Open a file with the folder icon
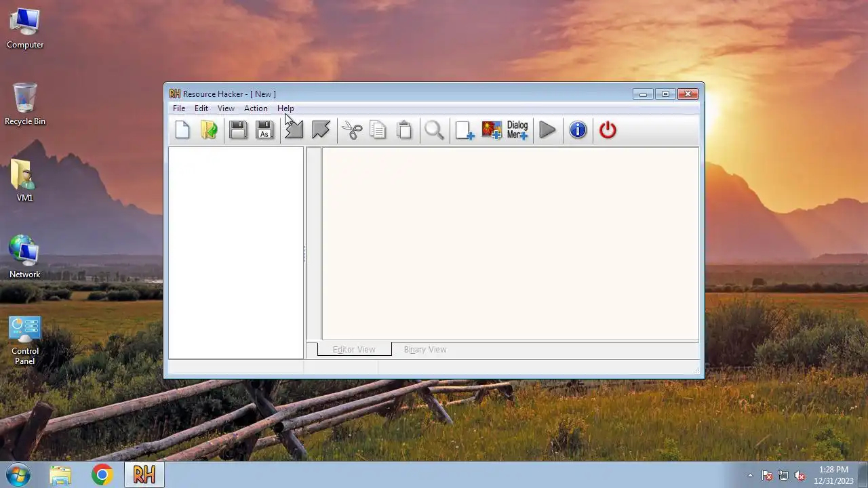The width and height of the screenshot is (868, 488). click(209, 129)
